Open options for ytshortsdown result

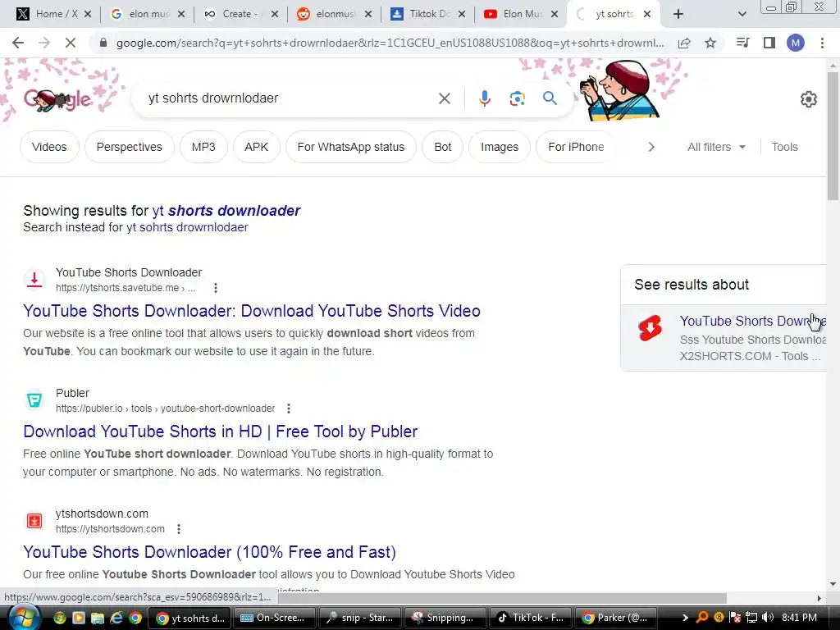pos(178,529)
